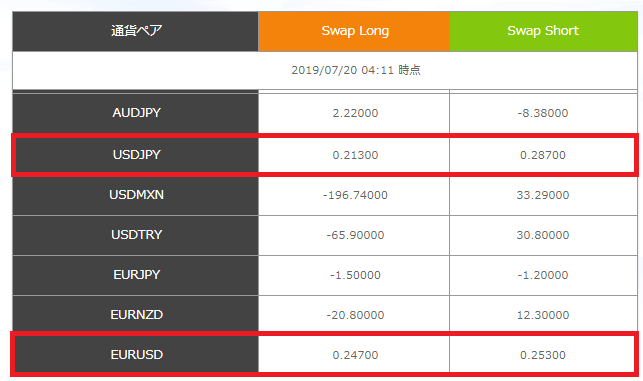Select the USDJPY currency pair cell
The image size is (643, 381).
click(x=136, y=155)
